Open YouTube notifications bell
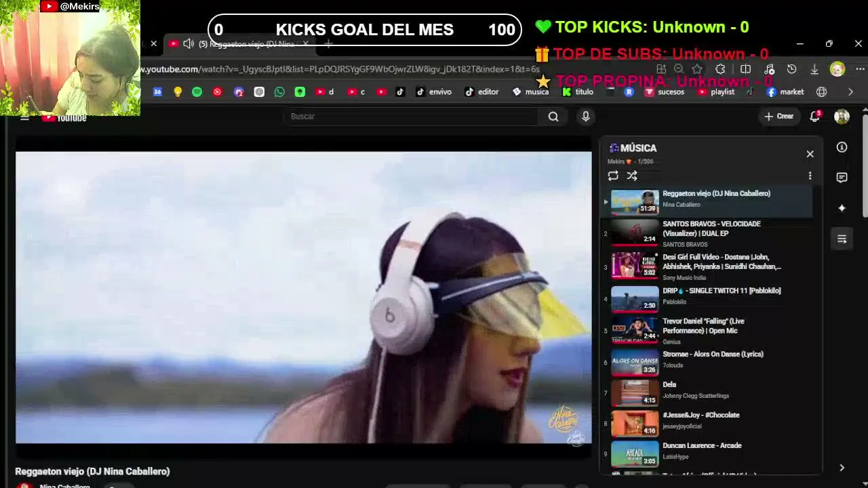 tap(815, 117)
